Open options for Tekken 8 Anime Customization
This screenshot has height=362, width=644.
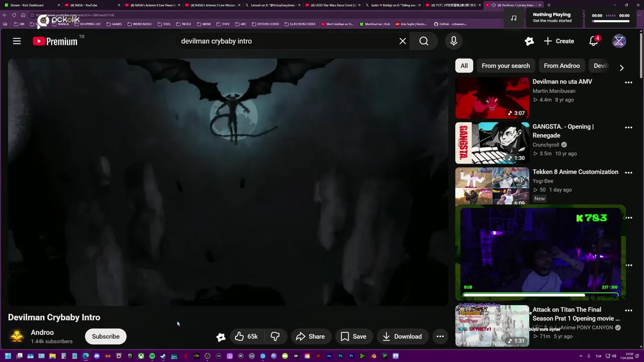point(628,172)
